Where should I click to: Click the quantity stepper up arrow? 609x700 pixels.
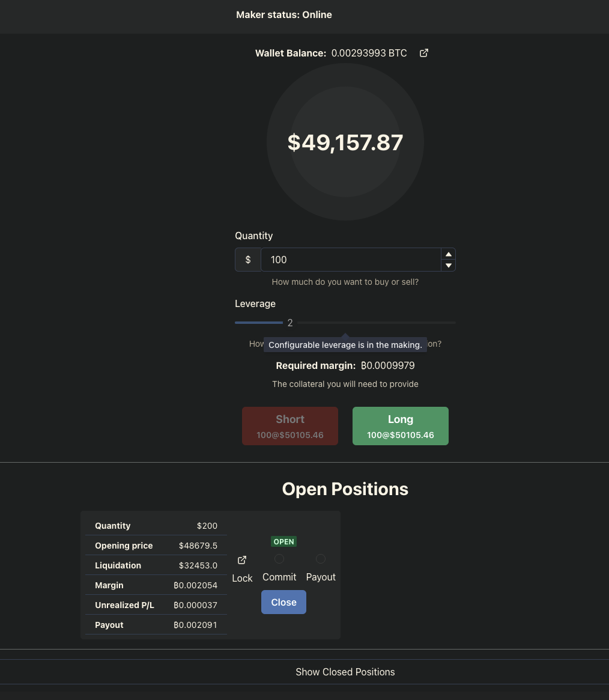448,254
